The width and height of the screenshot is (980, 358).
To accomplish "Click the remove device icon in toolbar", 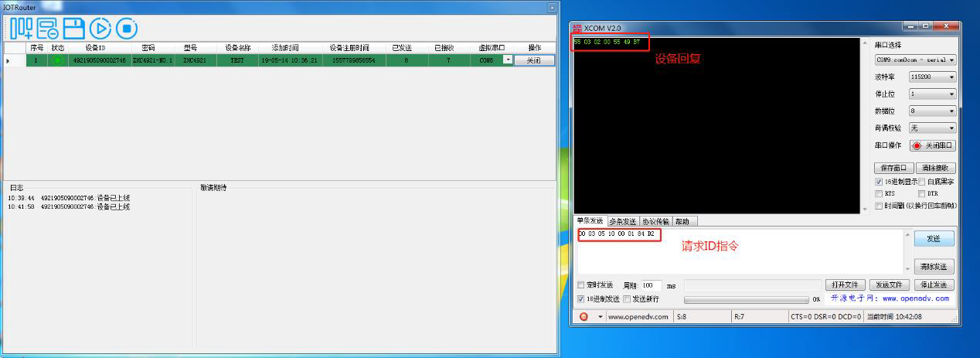I will point(48,29).
